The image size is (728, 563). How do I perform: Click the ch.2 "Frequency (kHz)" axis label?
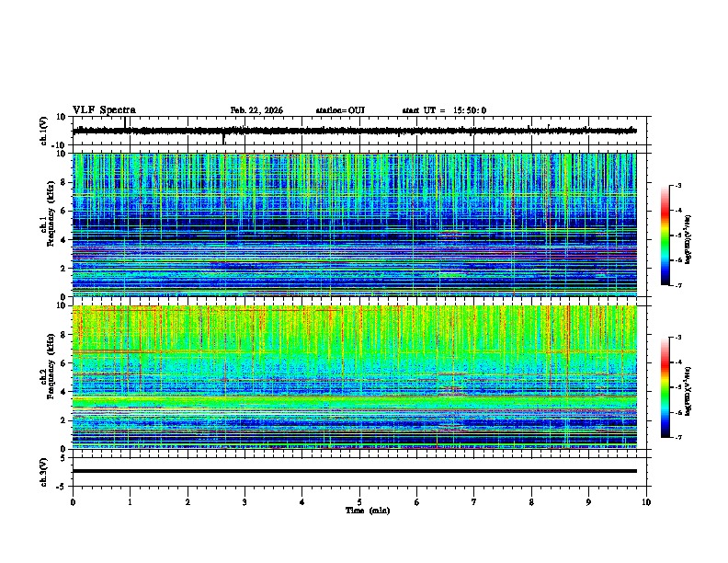pos(51,367)
